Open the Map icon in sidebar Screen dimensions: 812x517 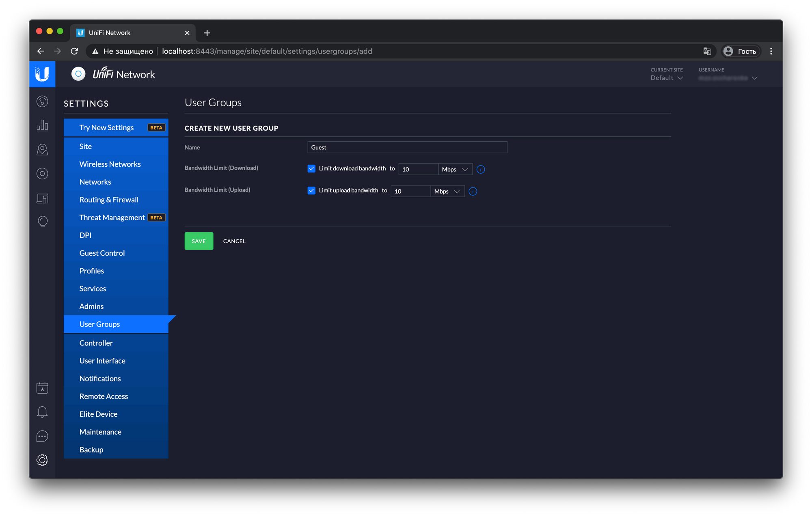(42, 150)
